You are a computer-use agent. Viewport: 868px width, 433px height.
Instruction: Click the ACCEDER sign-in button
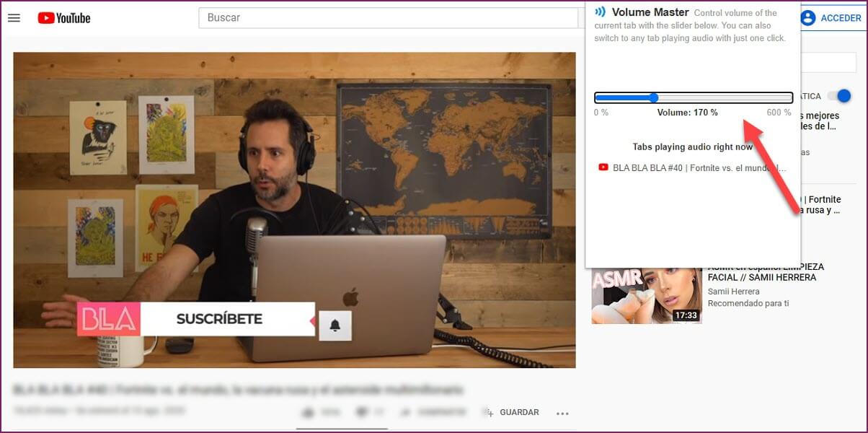tap(831, 18)
